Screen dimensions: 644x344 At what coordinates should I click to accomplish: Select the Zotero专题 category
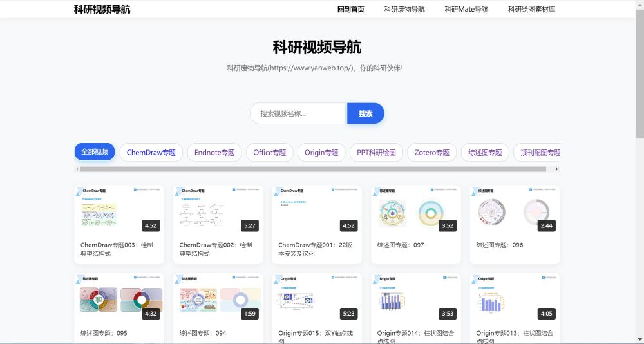point(431,153)
